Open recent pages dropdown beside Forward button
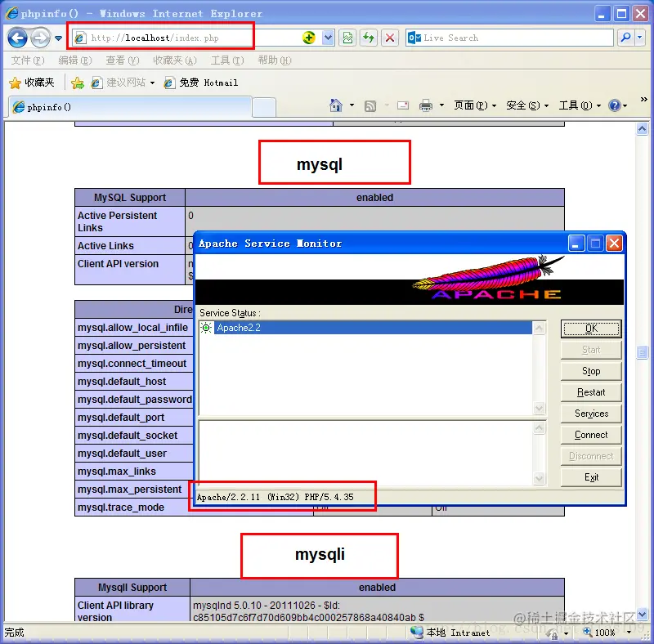This screenshot has height=644, width=654. pos(58,38)
